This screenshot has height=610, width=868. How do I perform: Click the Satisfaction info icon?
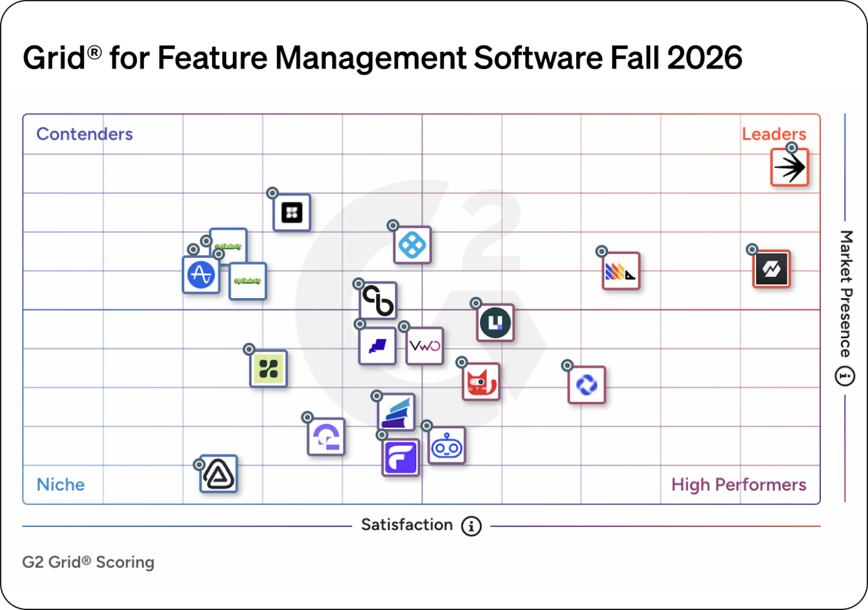point(471,526)
